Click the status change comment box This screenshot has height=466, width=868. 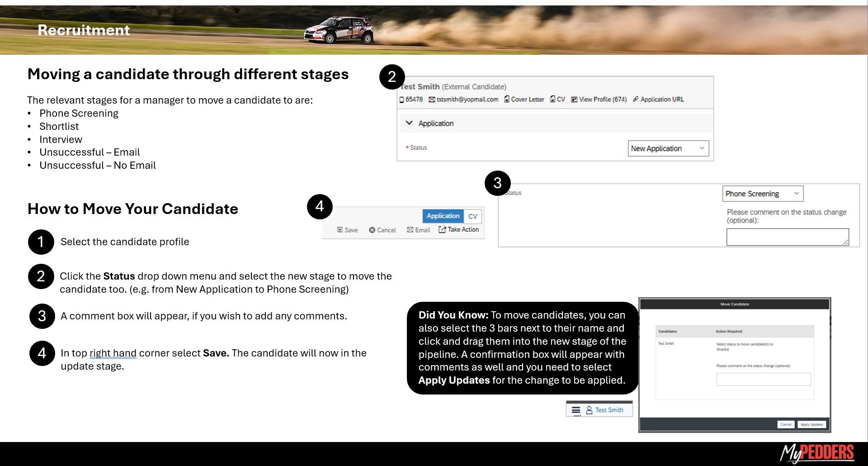787,237
